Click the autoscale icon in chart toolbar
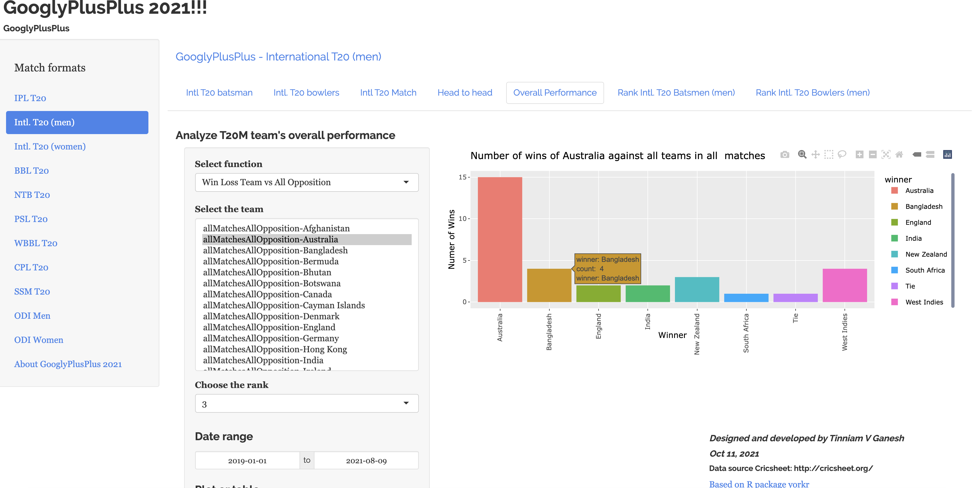 tap(886, 154)
